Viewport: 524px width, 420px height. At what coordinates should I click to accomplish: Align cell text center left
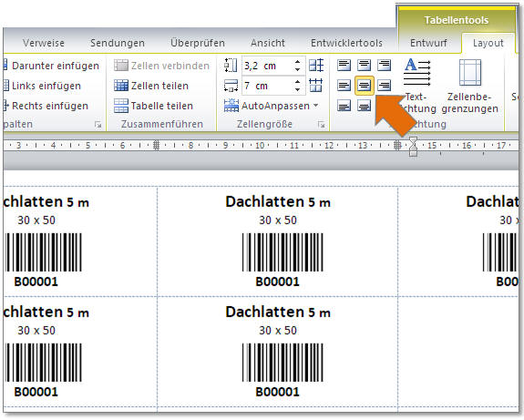[x=344, y=86]
